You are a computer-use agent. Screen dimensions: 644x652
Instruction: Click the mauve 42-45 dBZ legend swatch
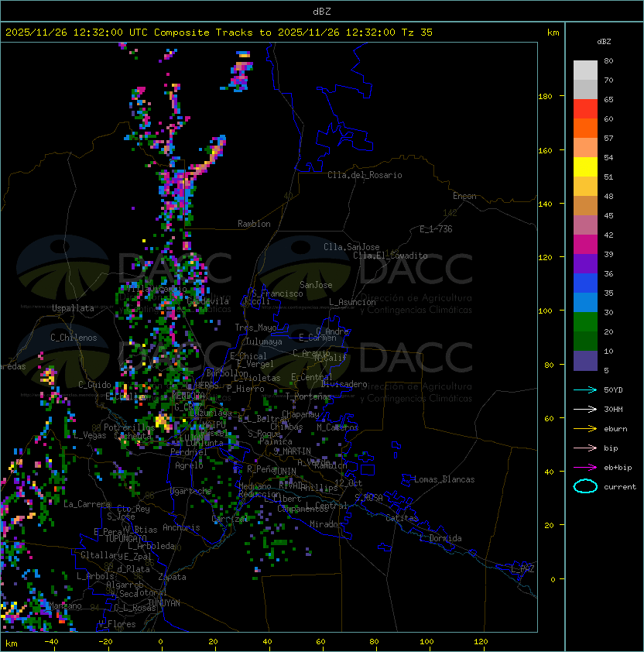pyautogui.click(x=585, y=225)
